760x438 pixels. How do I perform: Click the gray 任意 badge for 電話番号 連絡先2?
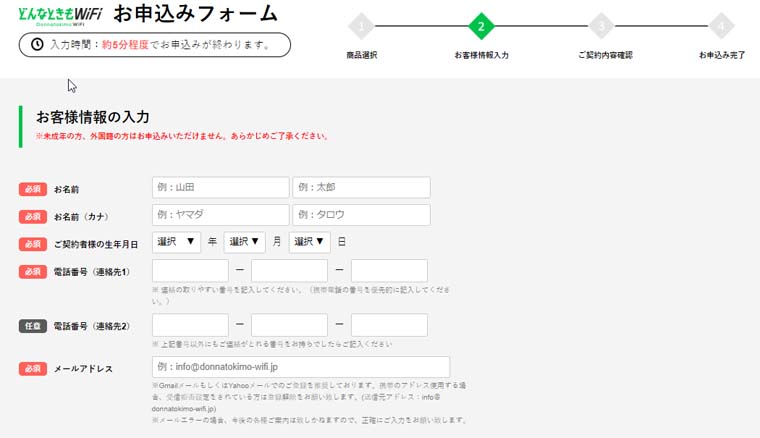point(33,326)
